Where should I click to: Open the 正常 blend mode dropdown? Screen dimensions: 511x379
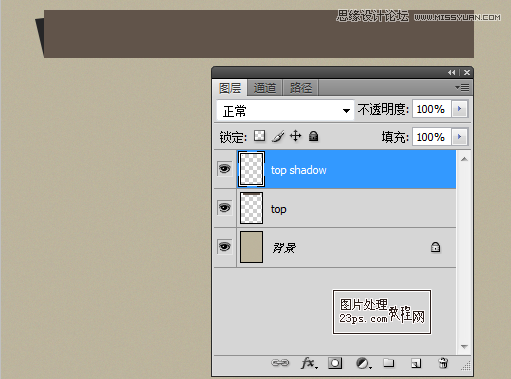point(285,110)
